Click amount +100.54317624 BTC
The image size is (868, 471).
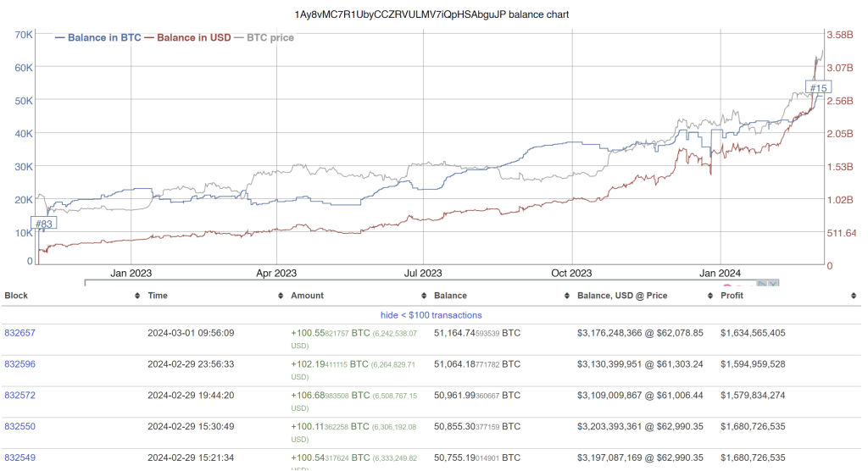pos(331,457)
